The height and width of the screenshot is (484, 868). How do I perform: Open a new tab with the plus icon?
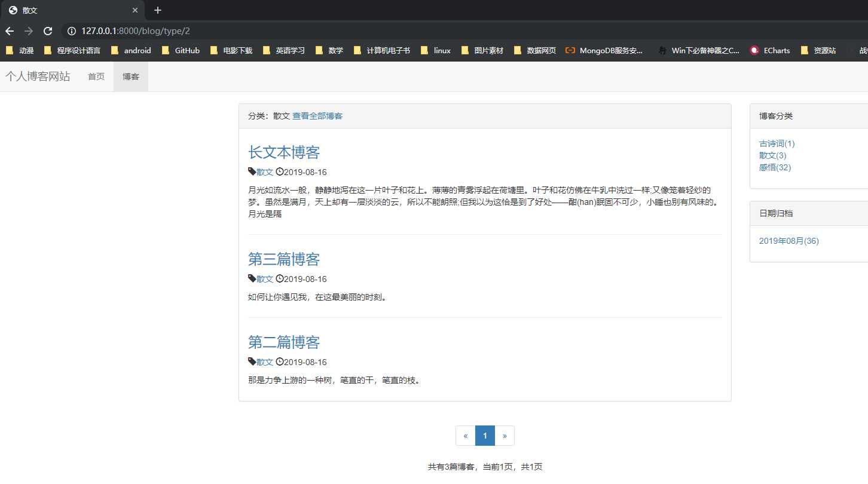point(158,10)
